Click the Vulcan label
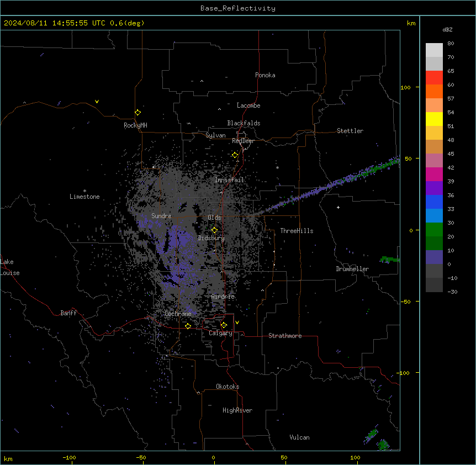Screen dimensions: 476x465 click(299, 437)
